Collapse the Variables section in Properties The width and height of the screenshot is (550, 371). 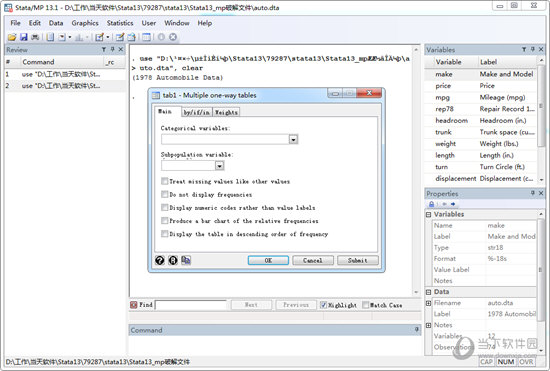point(428,214)
